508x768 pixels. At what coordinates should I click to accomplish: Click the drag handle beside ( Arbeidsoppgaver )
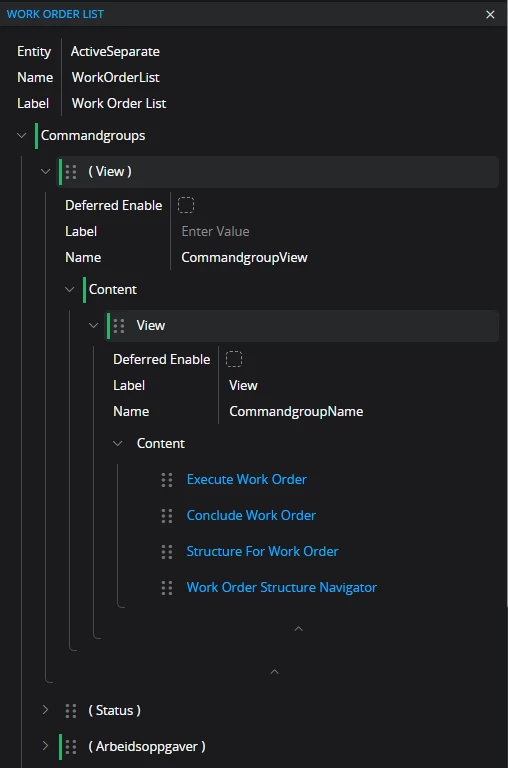[x=71, y=746]
